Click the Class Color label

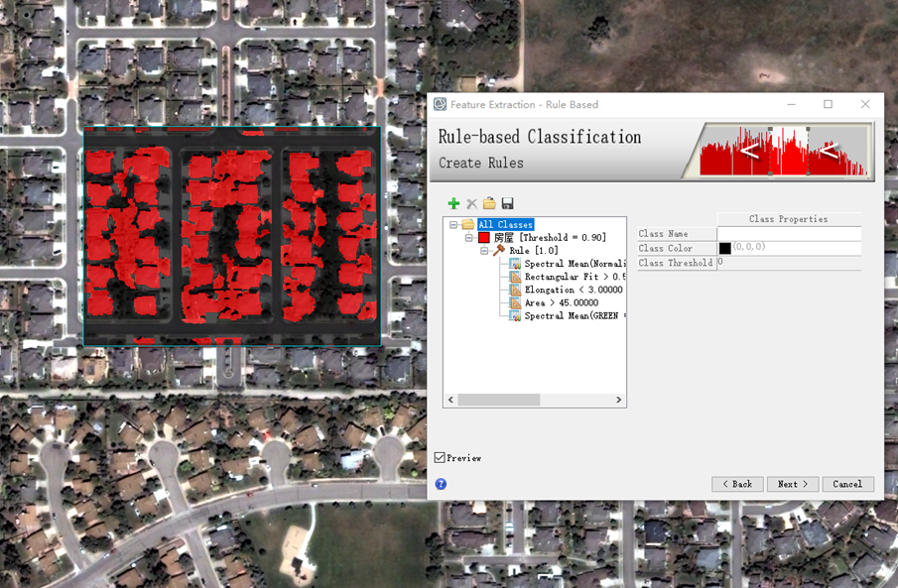tap(677, 248)
